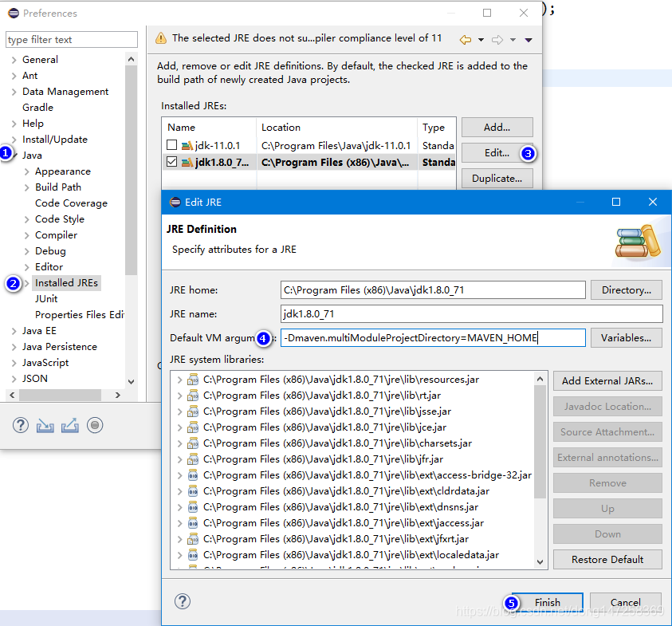Click the Default VM arguments field
Image resolution: width=672 pixels, height=626 pixels.
433,338
